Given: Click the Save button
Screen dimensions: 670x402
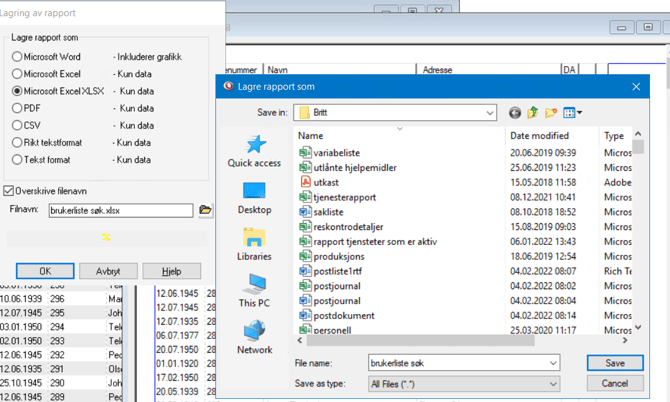Looking at the screenshot, I should (614, 363).
